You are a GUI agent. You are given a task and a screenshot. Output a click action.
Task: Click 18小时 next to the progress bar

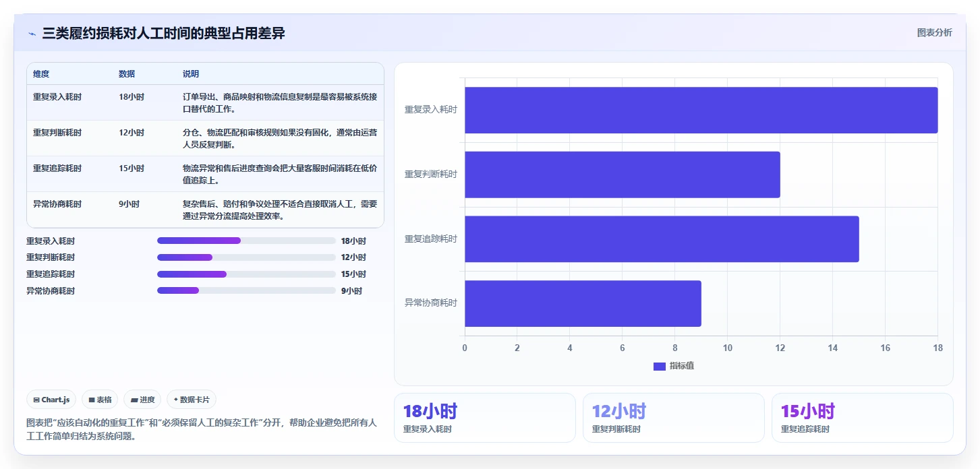pos(353,241)
